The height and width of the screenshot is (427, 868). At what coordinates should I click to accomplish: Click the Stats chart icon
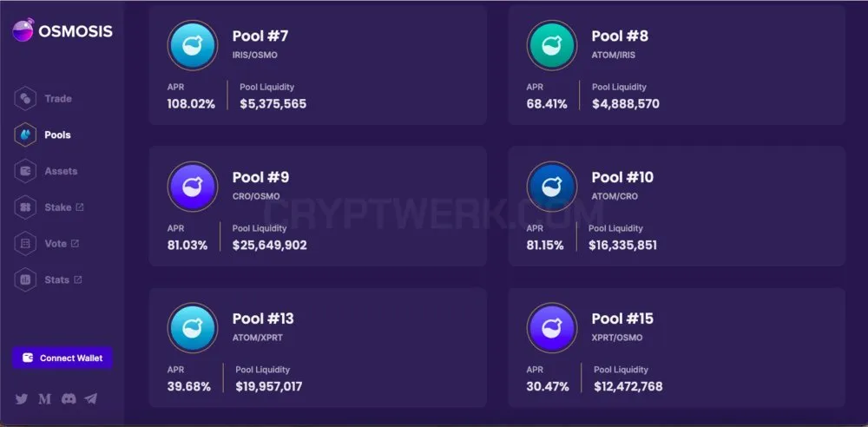coord(25,279)
